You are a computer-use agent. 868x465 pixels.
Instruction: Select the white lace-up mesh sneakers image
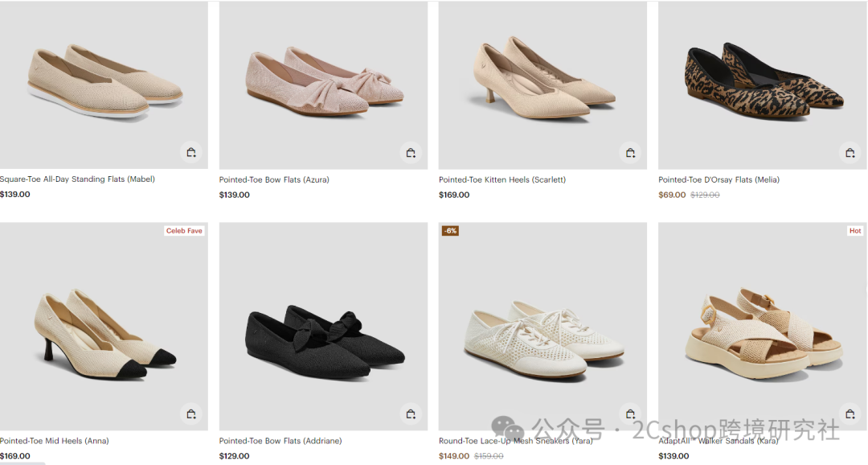(x=542, y=338)
